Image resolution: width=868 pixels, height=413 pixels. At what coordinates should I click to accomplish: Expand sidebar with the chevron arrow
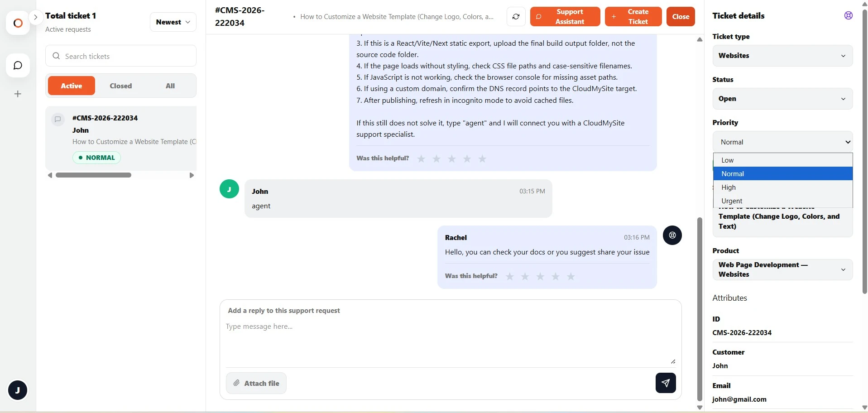click(x=35, y=17)
